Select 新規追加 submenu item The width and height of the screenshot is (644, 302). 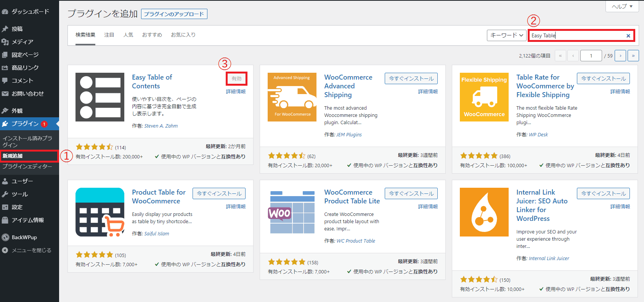29,156
